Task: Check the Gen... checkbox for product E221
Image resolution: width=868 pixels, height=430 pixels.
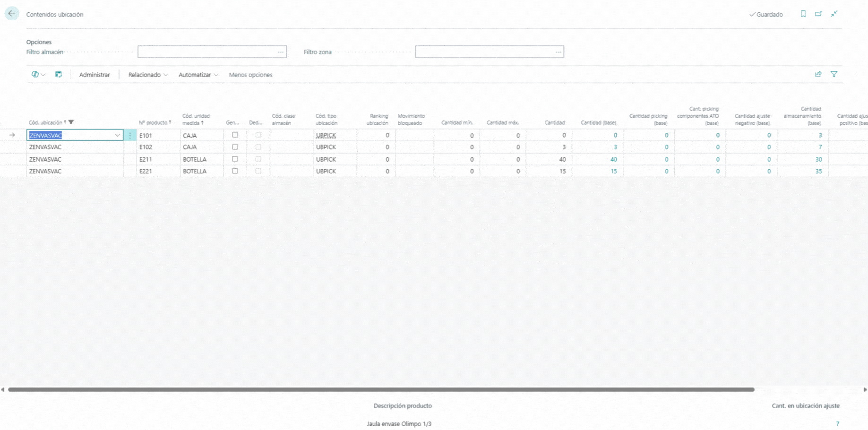Action: click(235, 171)
